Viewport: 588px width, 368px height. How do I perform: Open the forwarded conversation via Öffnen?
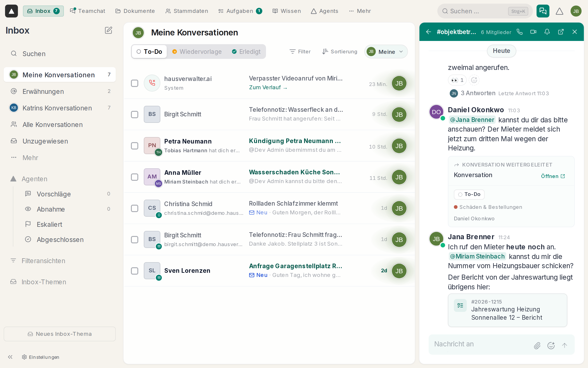pos(553,176)
